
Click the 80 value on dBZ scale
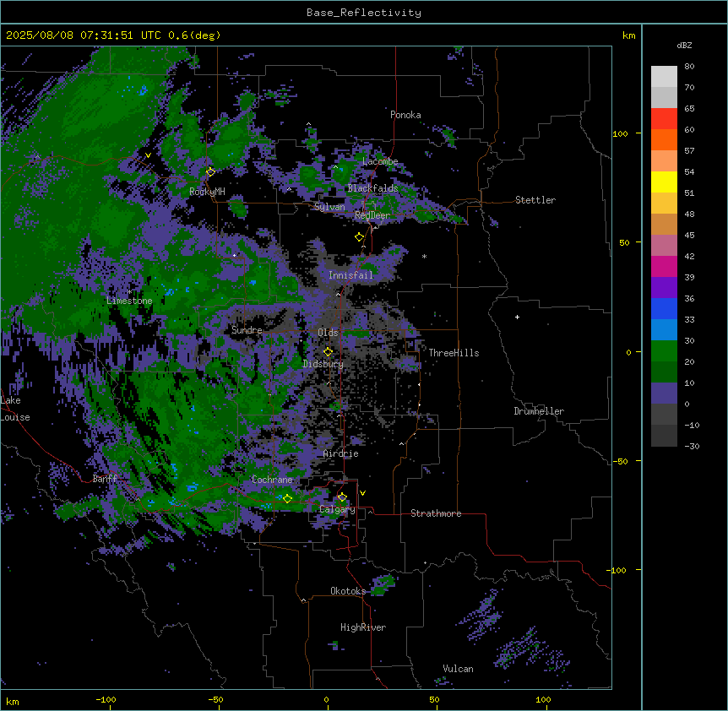[x=689, y=67]
